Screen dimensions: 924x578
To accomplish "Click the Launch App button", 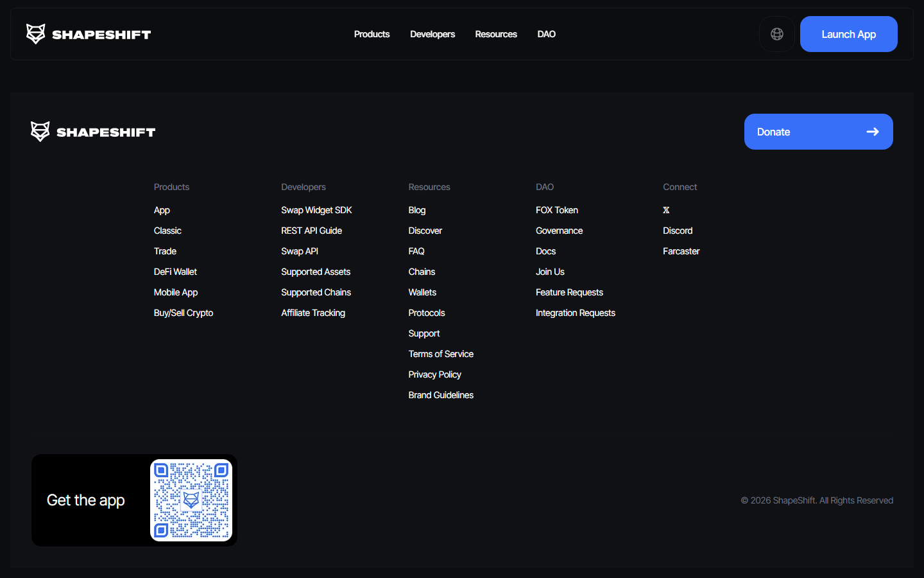I will pyautogui.click(x=849, y=34).
